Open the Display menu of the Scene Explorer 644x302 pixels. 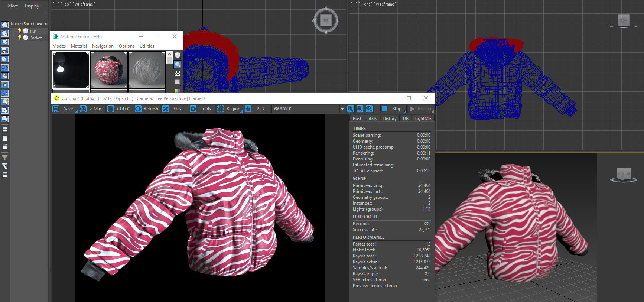click(32, 6)
